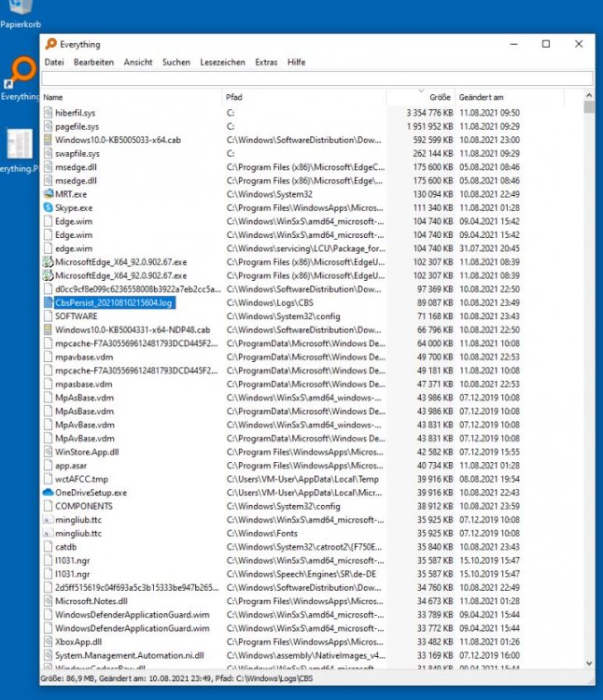
Task: Click the Windows10.0-KB5004331-x64-NDP48.cab archive icon
Action: (49, 329)
